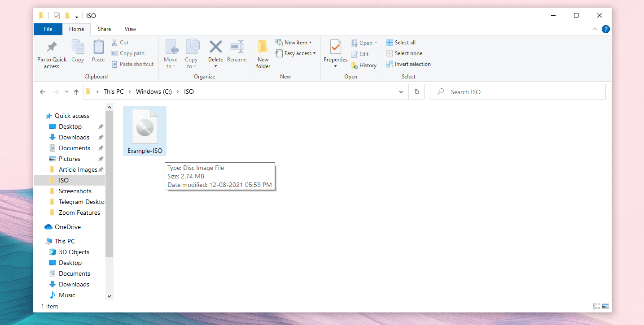Click the Paste clipboard icon
Screen dimensions: 644x325
tap(98, 47)
